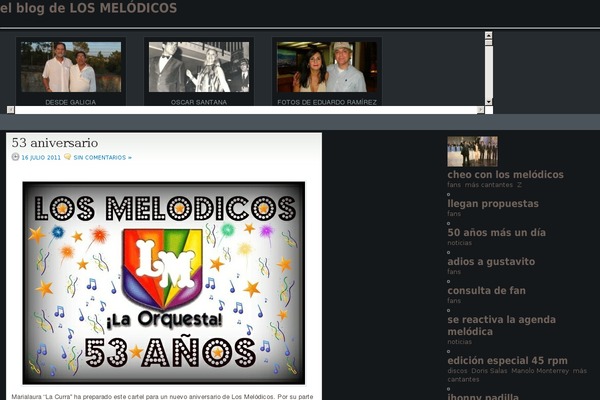Click the comment bubble icon

click(x=67, y=157)
